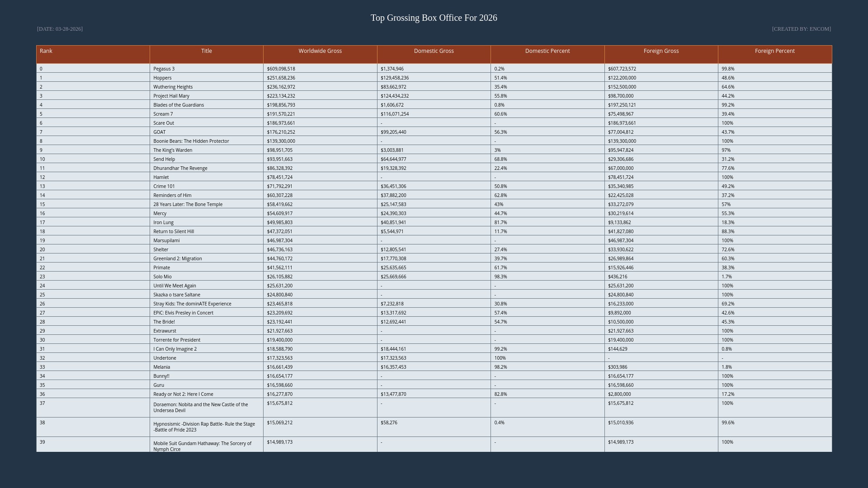This screenshot has height=488, width=868.
Task: Click Iron Lung domestic percent 81.7%
Action: coord(500,222)
